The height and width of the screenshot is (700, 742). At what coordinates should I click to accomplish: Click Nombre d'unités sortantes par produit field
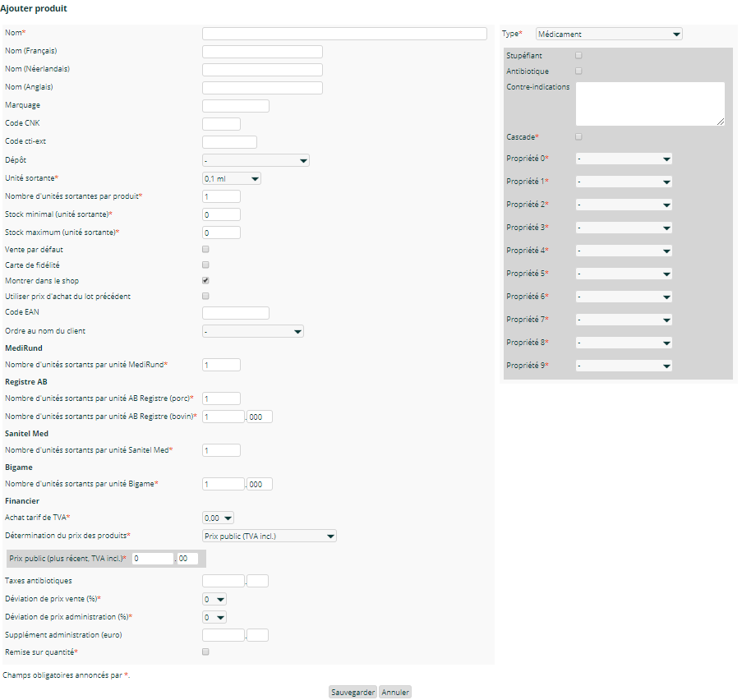pyautogui.click(x=221, y=196)
